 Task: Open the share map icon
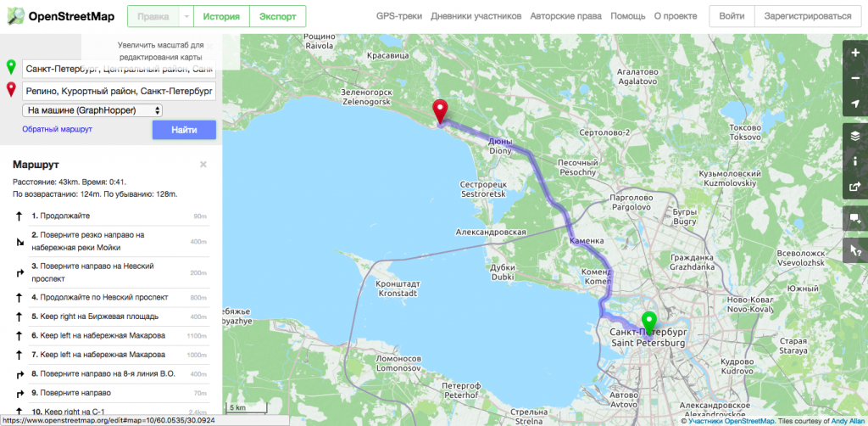855,187
